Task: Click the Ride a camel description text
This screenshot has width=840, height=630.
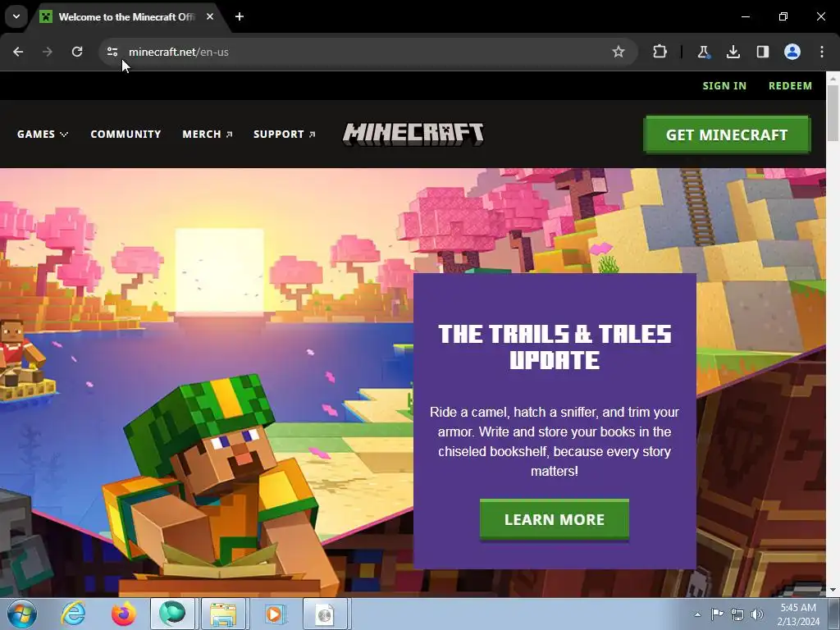Action: 555,441
